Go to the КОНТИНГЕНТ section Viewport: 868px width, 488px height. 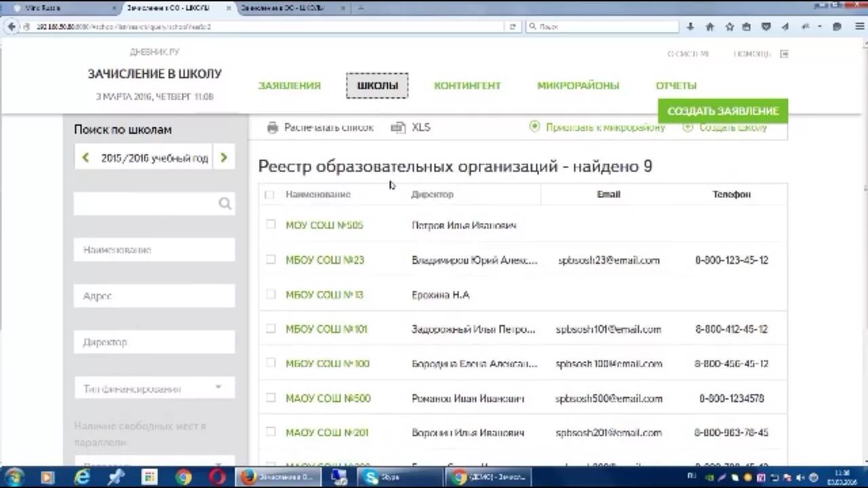point(467,85)
